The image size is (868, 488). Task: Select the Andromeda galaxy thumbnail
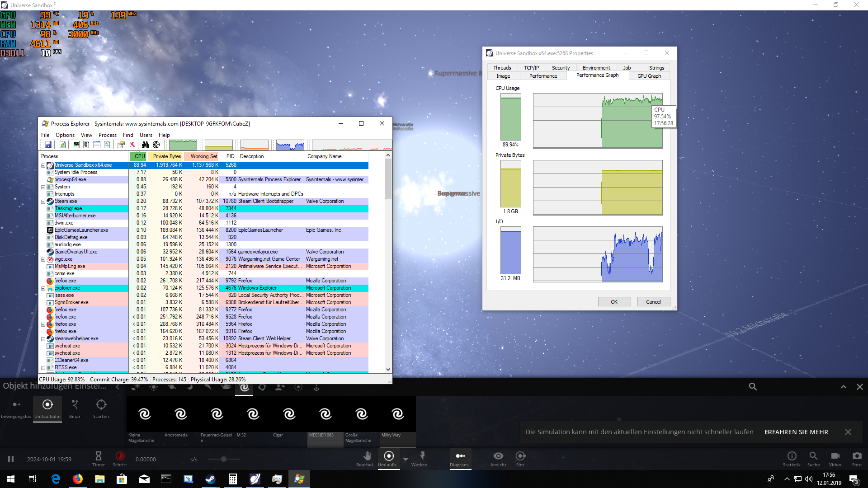[x=181, y=414]
